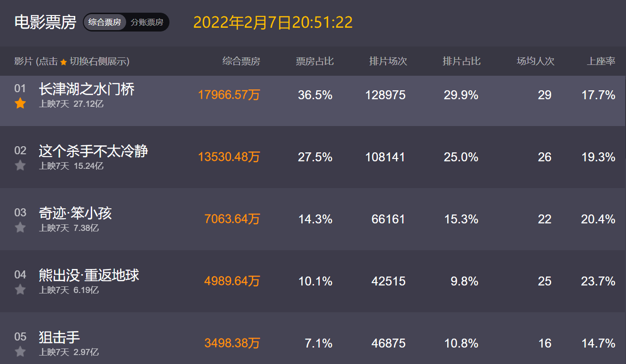Viewport: 626px width, 364px height.
Task: Click 上映7天 15.24亿 subtitle
Action: click(x=71, y=166)
